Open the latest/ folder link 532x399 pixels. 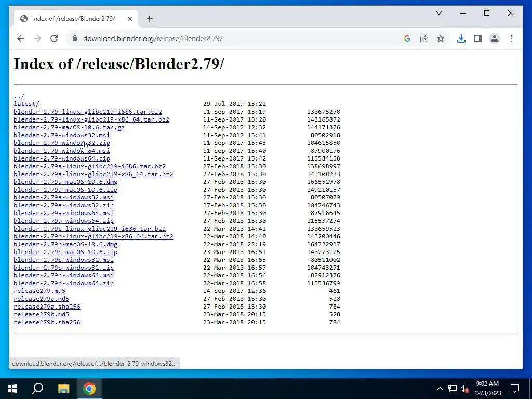[26, 104]
